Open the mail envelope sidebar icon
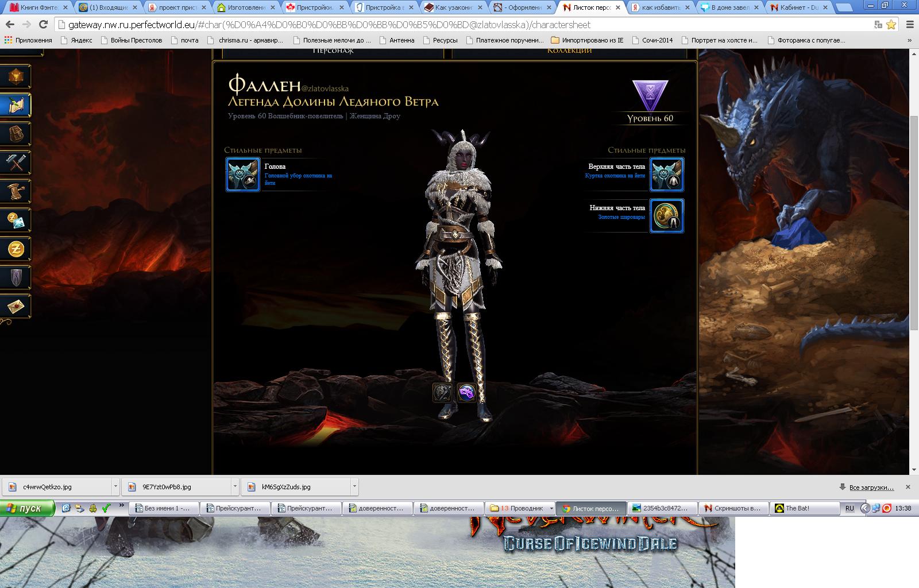The width and height of the screenshot is (919, 588). coord(15,306)
